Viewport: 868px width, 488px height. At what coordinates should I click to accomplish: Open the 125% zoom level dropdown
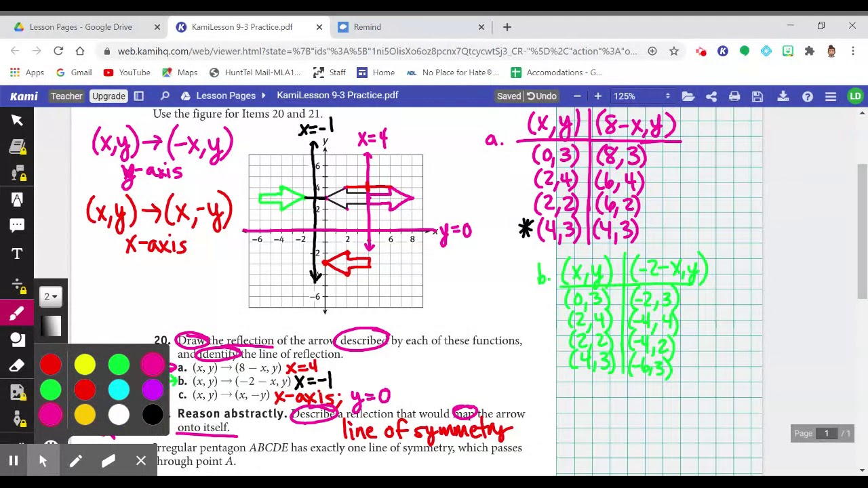[x=641, y=96]
